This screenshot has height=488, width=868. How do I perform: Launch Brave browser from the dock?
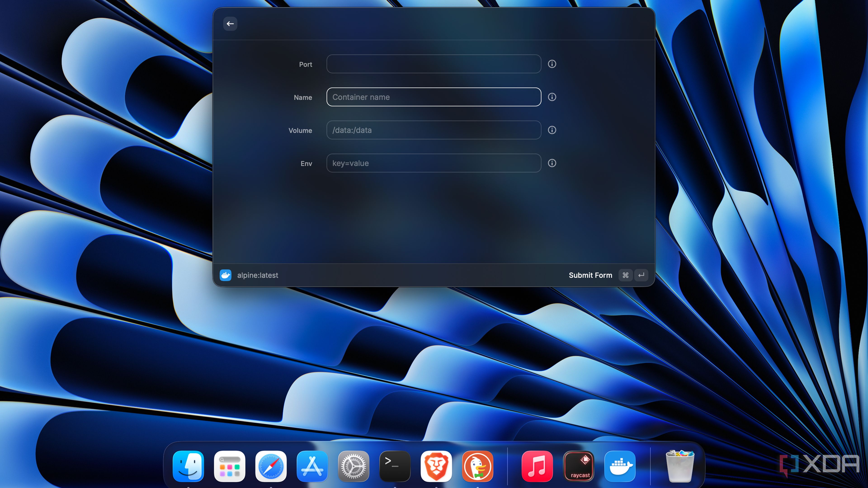click(x=436, y=467)
